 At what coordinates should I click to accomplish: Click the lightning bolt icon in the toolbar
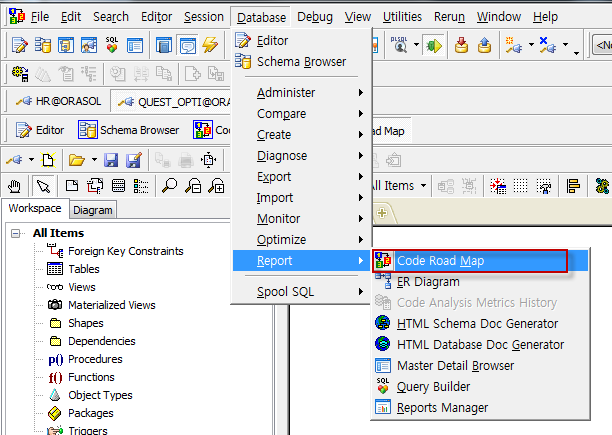pyautogui.click(x=209, y=45)
